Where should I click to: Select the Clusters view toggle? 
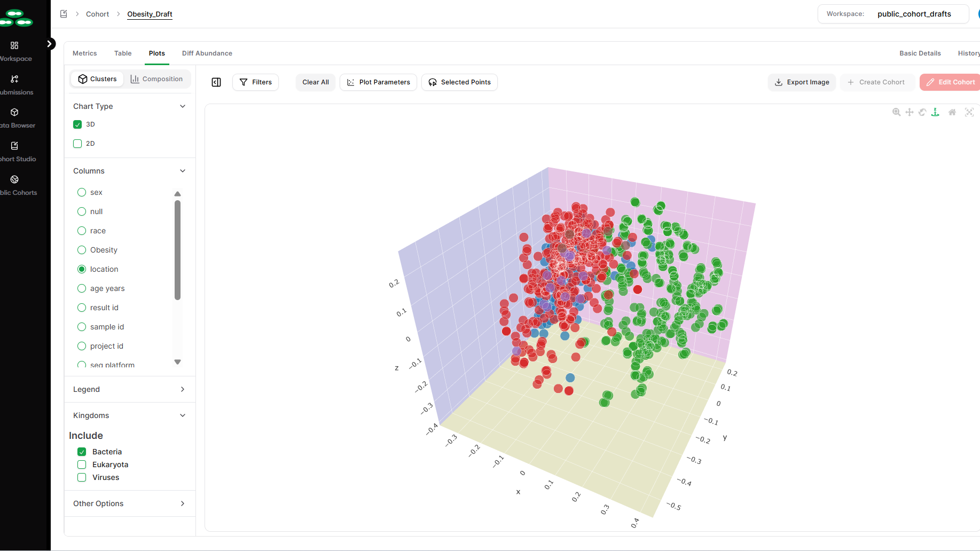(x=97, y=79)
